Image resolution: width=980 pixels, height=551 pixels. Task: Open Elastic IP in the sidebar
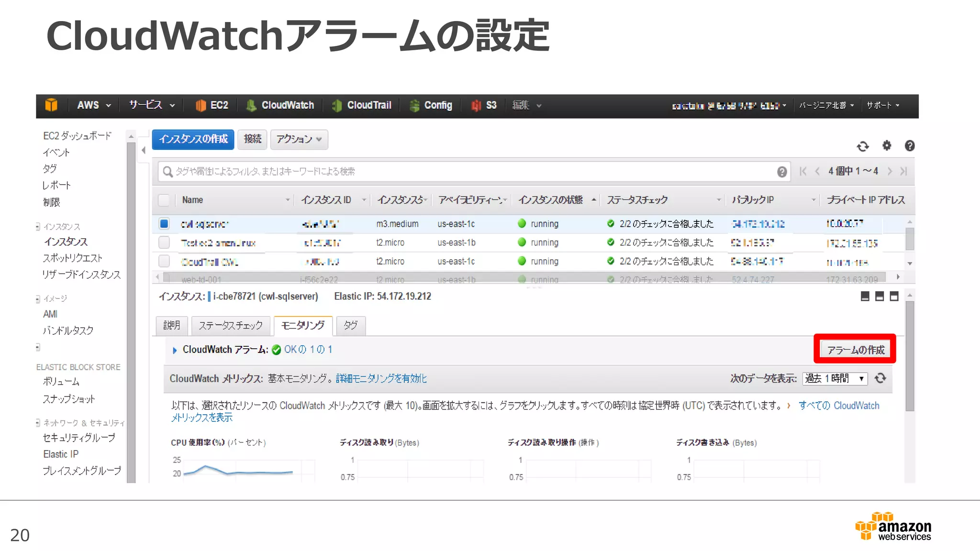point(61,454)
